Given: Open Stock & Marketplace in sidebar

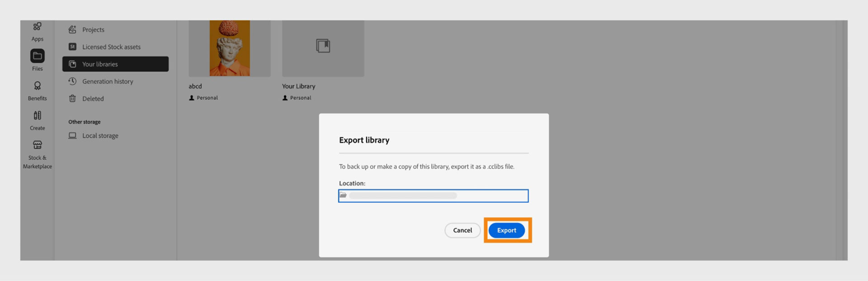Looking at the screenshot, I should click(38, 155).
